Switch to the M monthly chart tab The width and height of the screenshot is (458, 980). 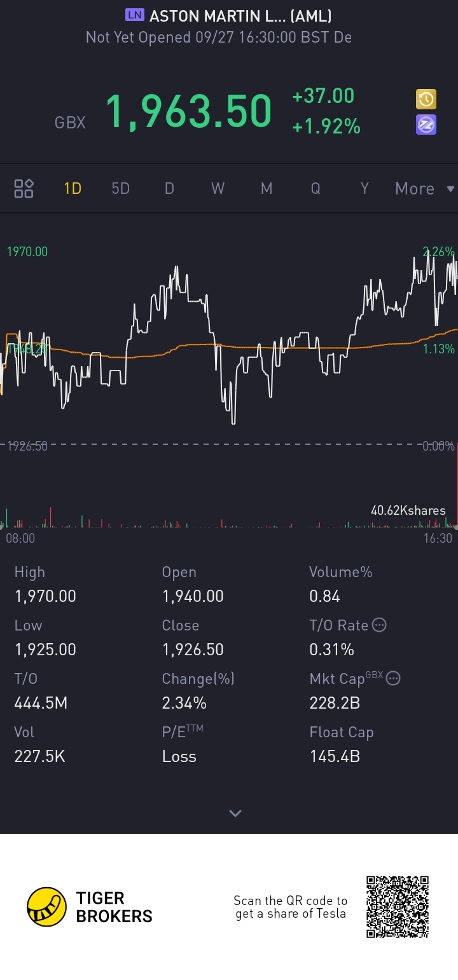267,189
